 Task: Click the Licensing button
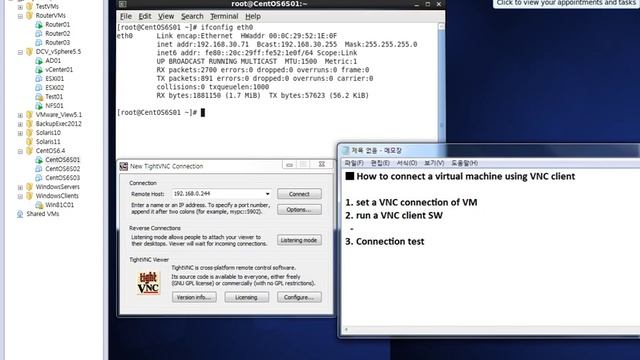pyautogui.click(x=247, y=297)
